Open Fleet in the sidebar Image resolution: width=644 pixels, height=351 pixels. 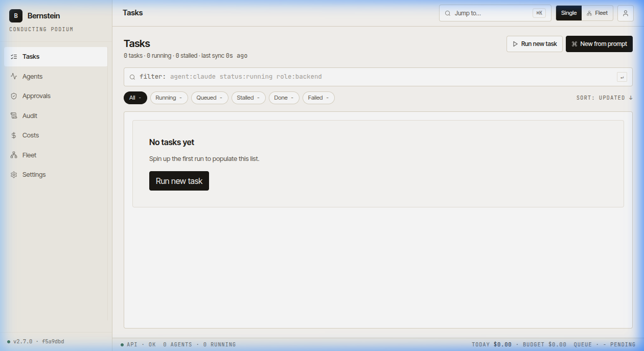coord(56,155)
